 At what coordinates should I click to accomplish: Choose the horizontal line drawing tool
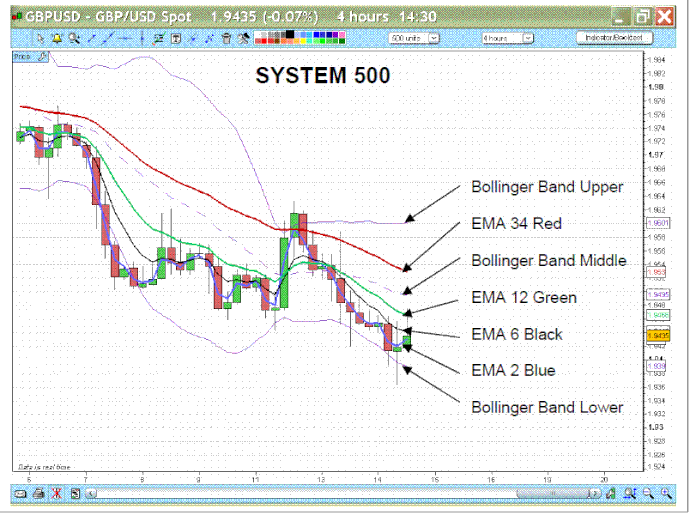point(125,39)
